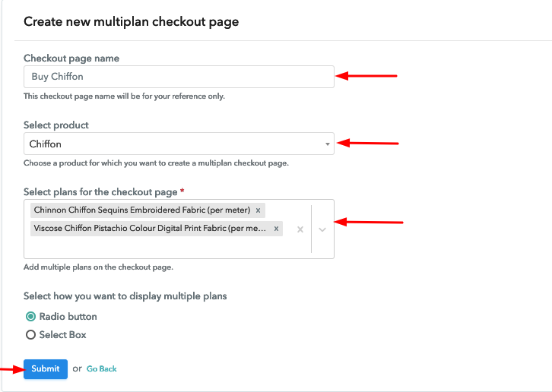Remove the Viscose Chiffon Pistachio plan tag
Image resolution: width=552 pixels, height=392 pixels.
(x=276, y=229)
